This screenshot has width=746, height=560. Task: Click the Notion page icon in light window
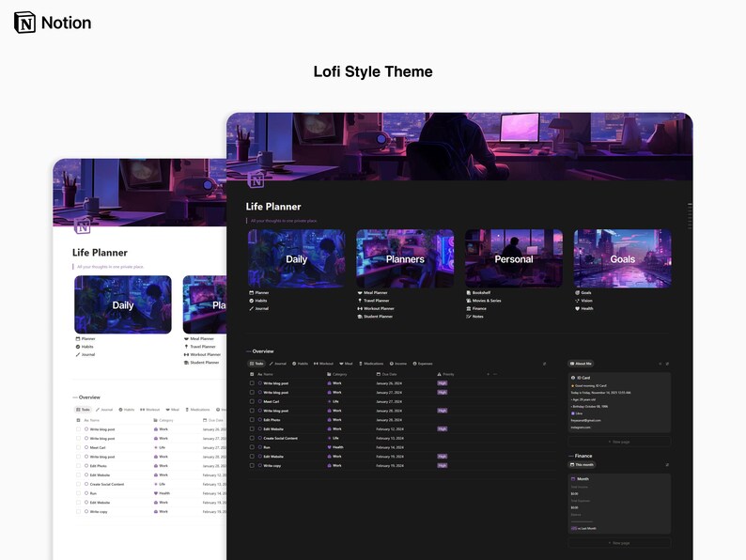pos(83,226)
